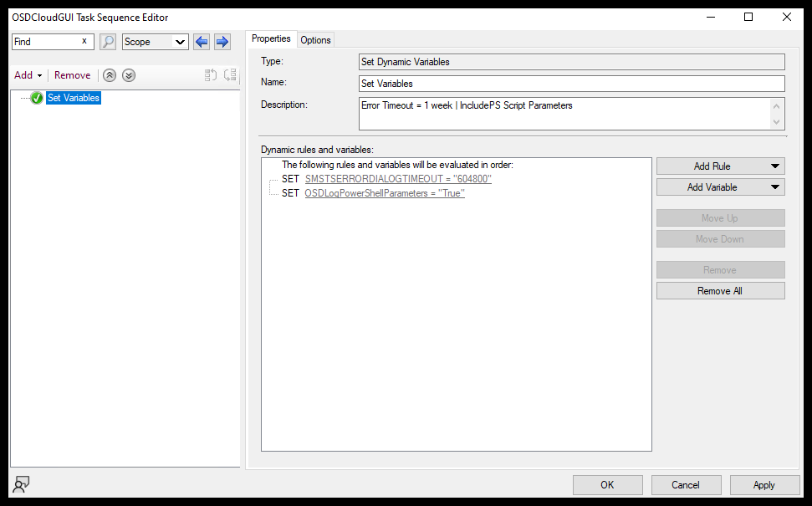Image resolution: width=812 pixels, height=506 pixels.
Task: Click the Remove All button
Action: 720,290
